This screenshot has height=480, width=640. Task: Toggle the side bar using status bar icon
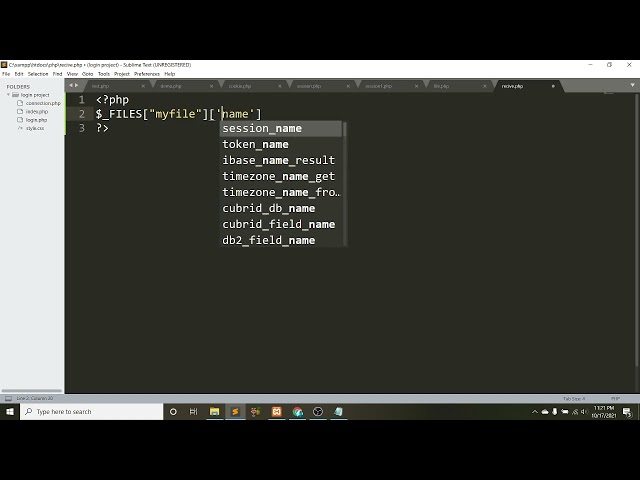[x=8, y=398]
